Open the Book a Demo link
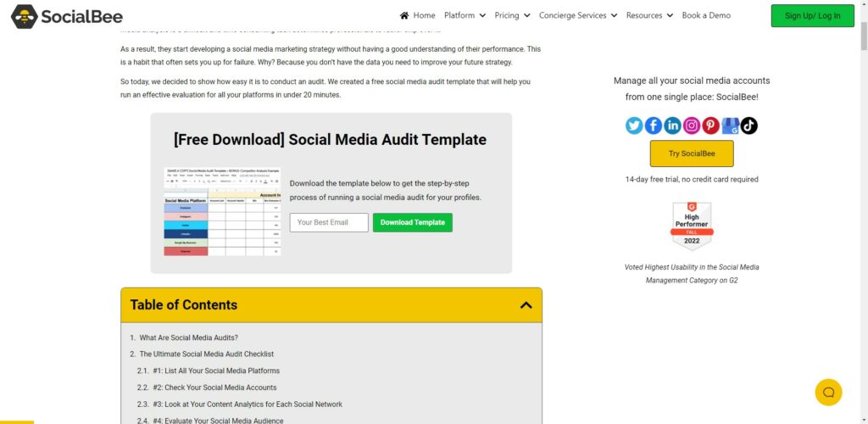This screenshot has height=424, width=868. pyautogui.click(x=706, y=15)
